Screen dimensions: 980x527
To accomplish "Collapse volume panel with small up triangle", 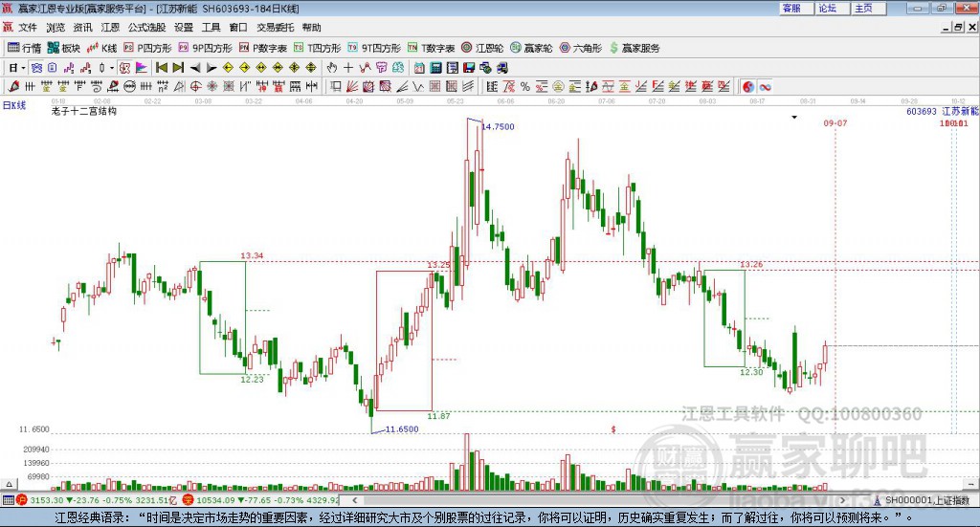I will [9, 484].
